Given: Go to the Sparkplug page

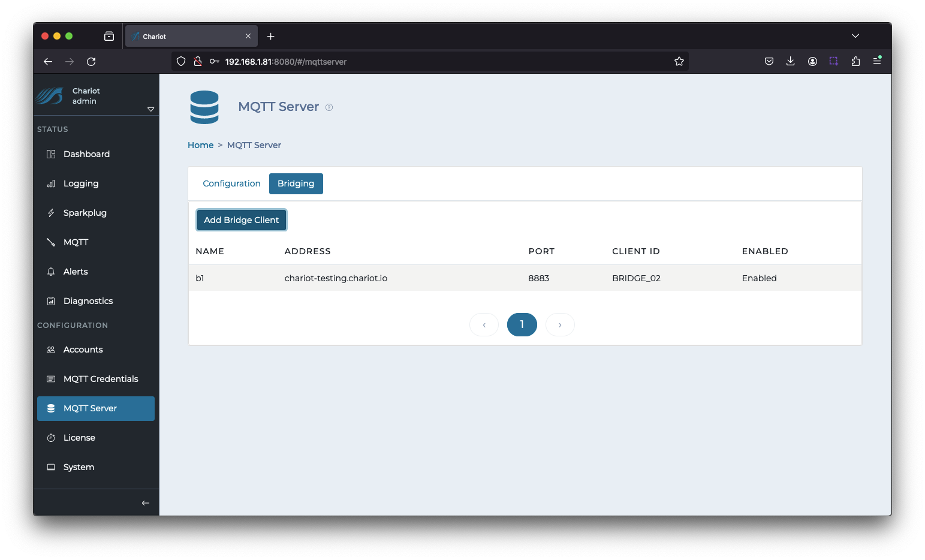Looking at the screenshot, I should pyautogui.click(x=96, y=213).
